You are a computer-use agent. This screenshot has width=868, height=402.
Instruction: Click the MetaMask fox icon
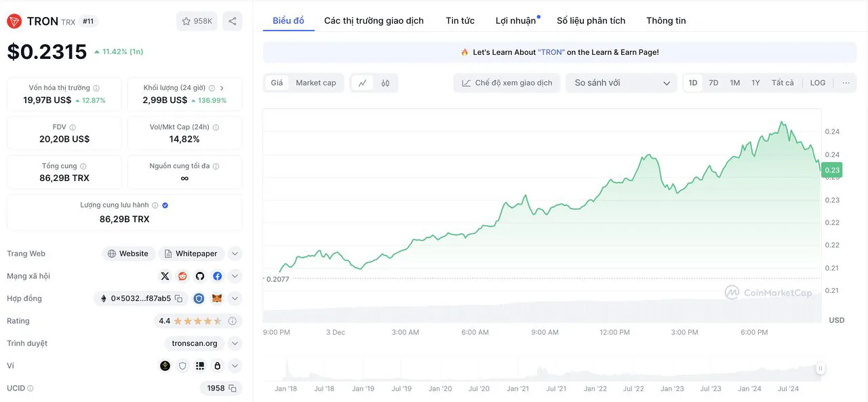(217, 298)
